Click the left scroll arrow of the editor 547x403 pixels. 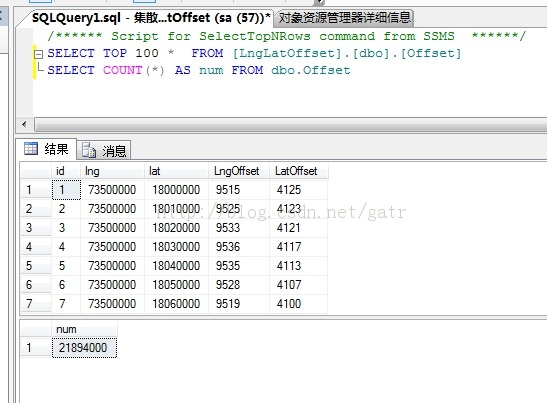(x=24, y=124)
